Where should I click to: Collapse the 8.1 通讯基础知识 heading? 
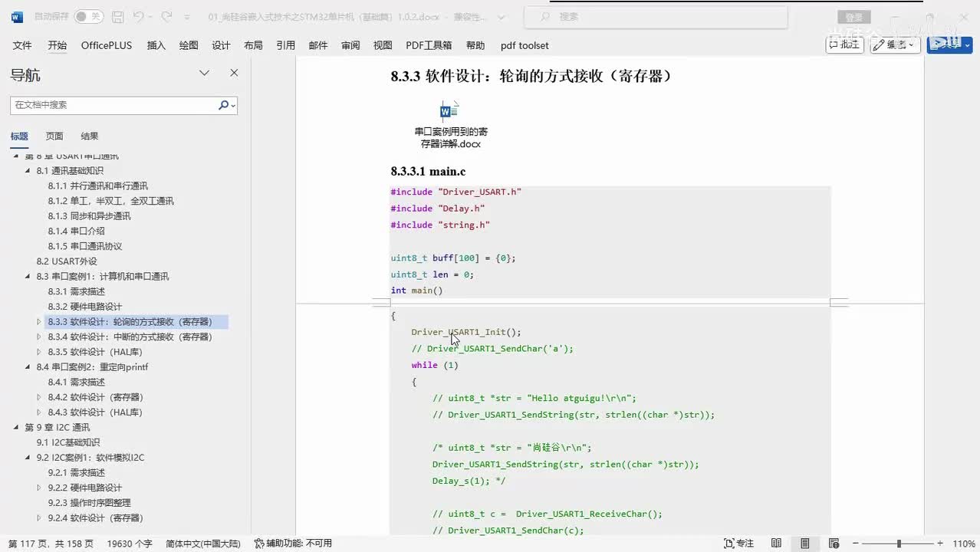pos(28,170)
